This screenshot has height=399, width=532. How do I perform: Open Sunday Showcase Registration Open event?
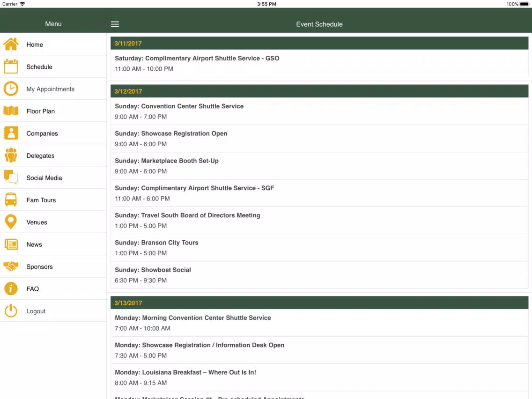point(319,139)
